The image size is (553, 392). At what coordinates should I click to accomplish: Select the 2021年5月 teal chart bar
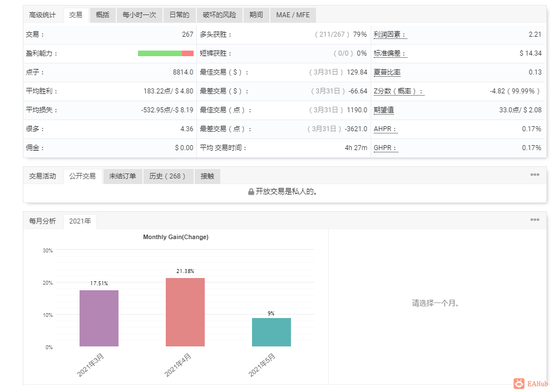[271, 332]
